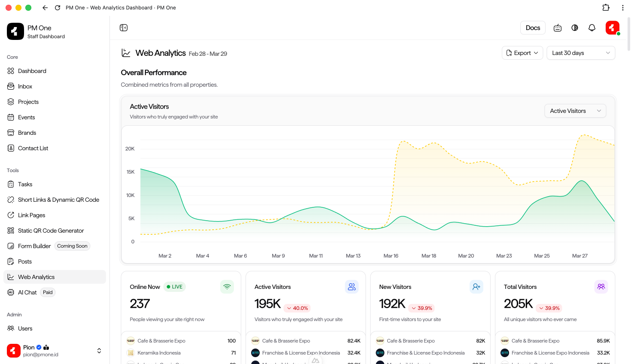This screenshot has width=631, height=364.
Task: Expand the account switcher next to pion@pmone.id
Action: (x=99, y=351)
